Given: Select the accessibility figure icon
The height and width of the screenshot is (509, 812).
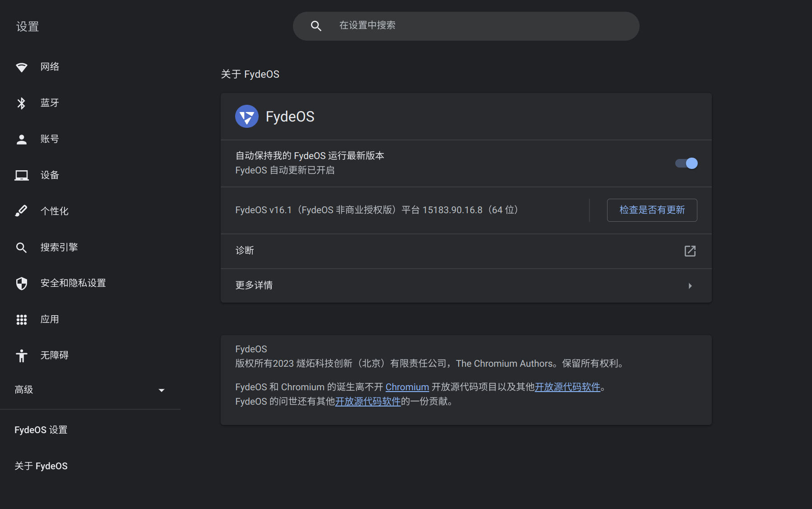Looking at the screenshot, I should (x=21, y=356).
